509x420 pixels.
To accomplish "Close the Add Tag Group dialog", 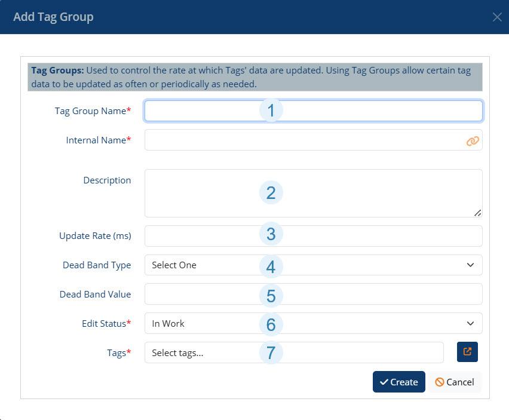I will point(496,17).
